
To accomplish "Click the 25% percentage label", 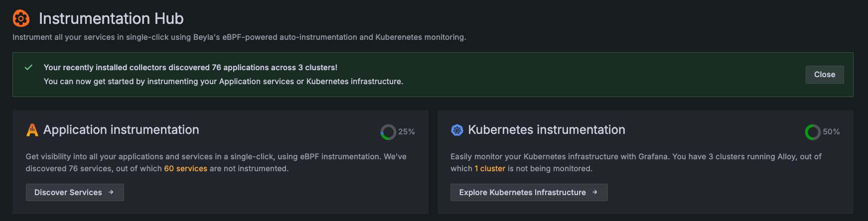I will tap(407, 132).
